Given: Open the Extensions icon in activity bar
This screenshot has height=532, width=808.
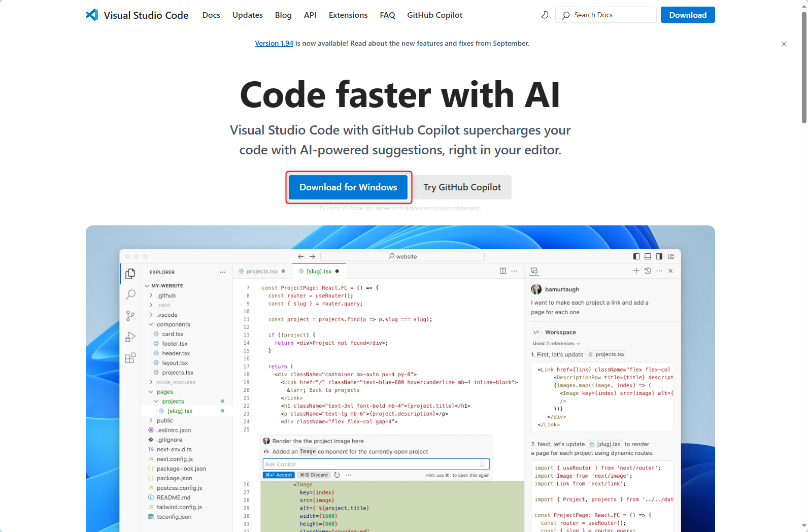Looking at the screenshot, I should (130, 358).
